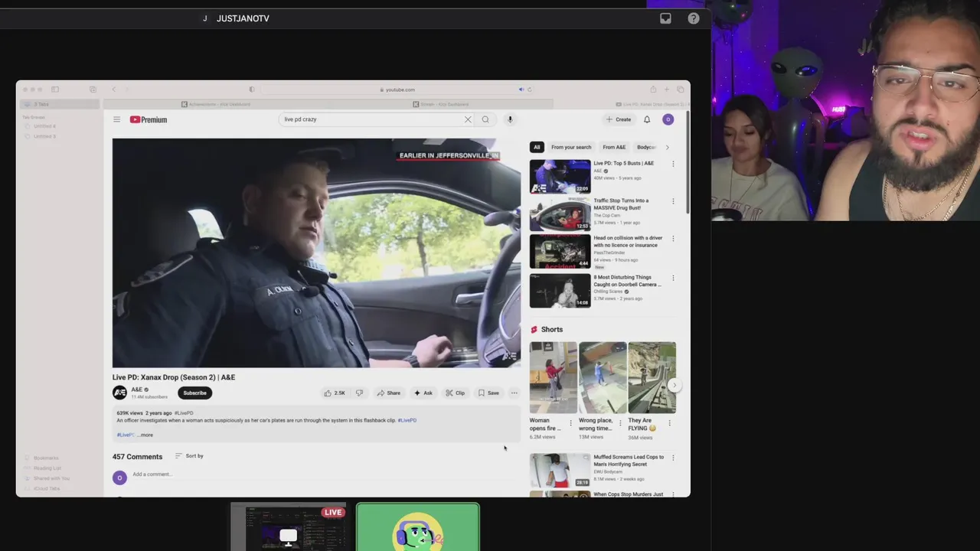Play the They Are FLYING short

652,377
